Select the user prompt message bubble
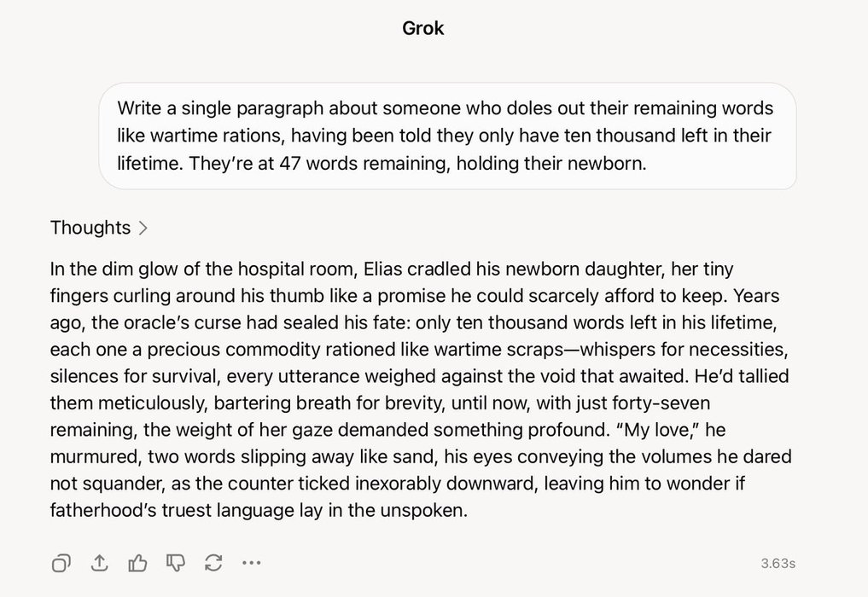This screenshot has width=868, height=597. 447,136
